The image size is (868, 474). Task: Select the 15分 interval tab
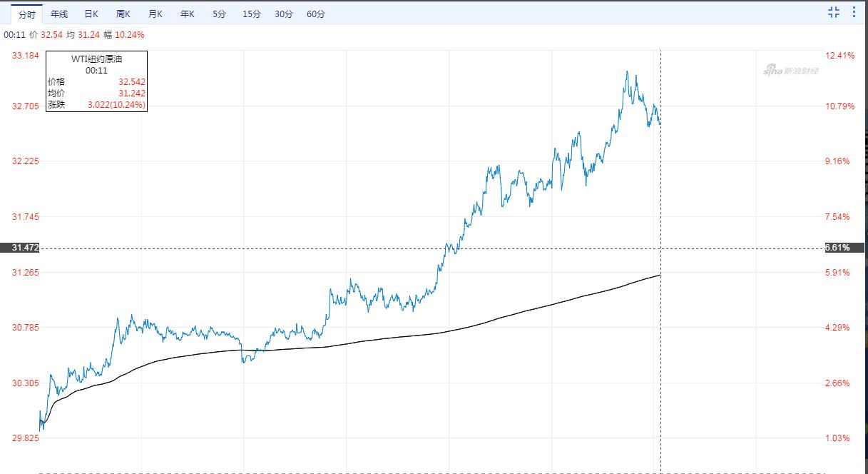tap(251, 14)
